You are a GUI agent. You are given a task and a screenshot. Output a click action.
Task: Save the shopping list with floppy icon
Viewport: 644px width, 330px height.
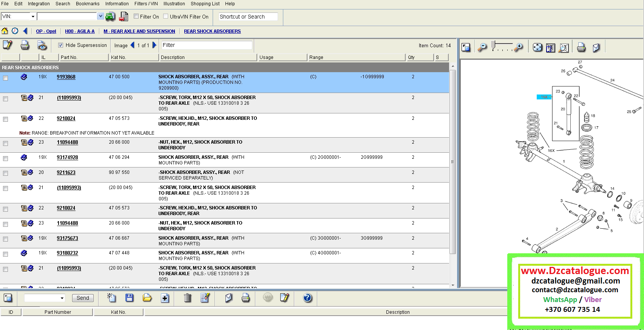click(129, 298)
